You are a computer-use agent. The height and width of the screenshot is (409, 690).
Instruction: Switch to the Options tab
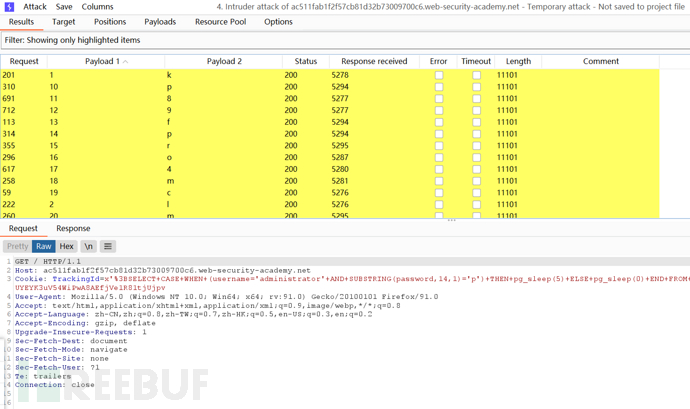click(278, 22)
